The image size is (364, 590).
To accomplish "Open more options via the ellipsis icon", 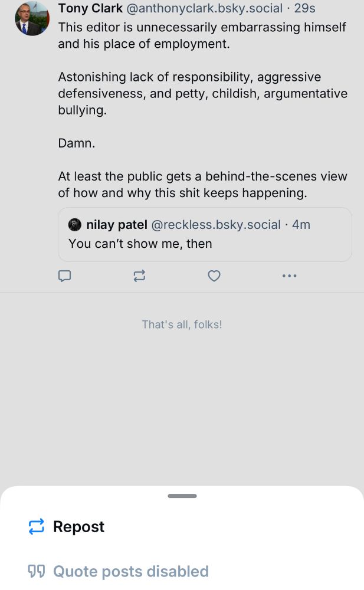I will coord(289,276).
